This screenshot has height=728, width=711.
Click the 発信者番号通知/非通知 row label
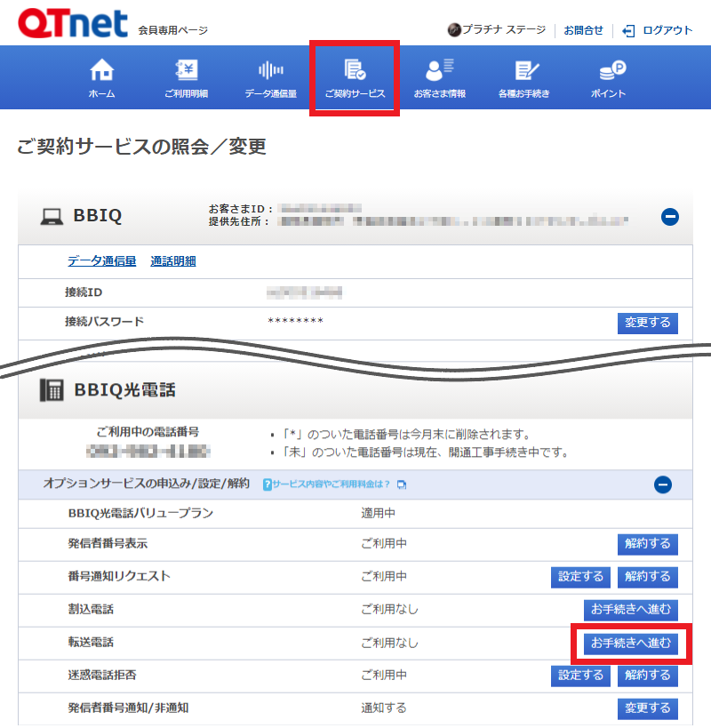pos(128,708)
